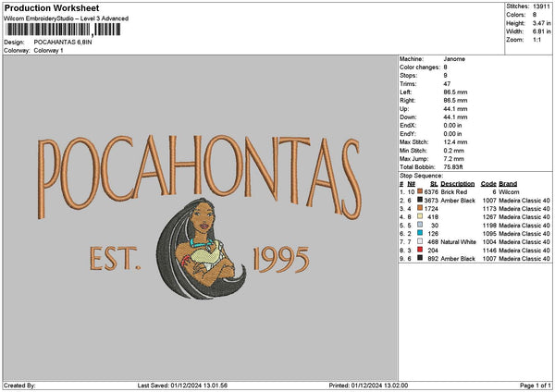Click the Pocahontas character embroidery figure
Image resolution: width=555 pixels, height=392 pixels.
(x=201, y=249)
